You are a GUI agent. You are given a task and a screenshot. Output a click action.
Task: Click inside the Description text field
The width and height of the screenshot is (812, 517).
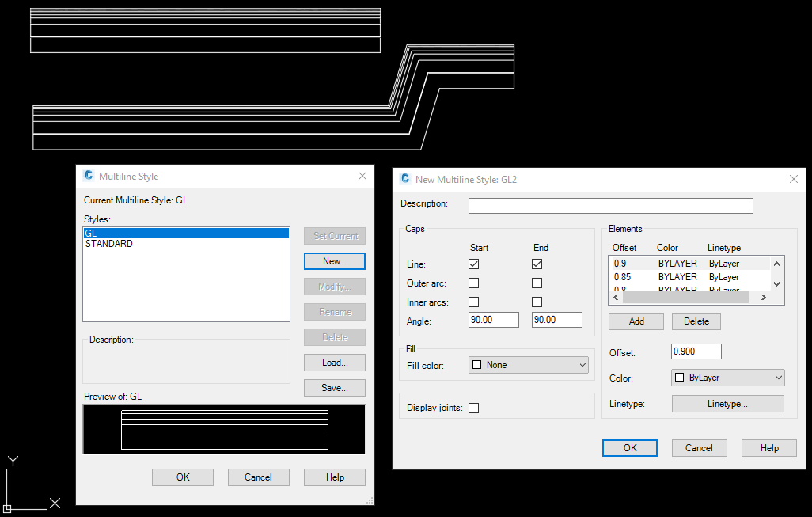click(x=610, y=205)
